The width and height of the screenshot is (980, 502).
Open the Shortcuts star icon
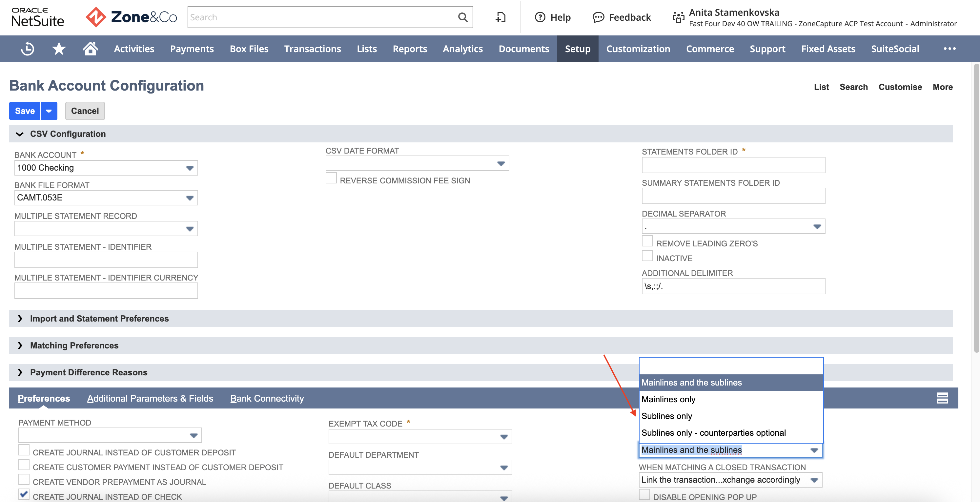coord(59,49)
